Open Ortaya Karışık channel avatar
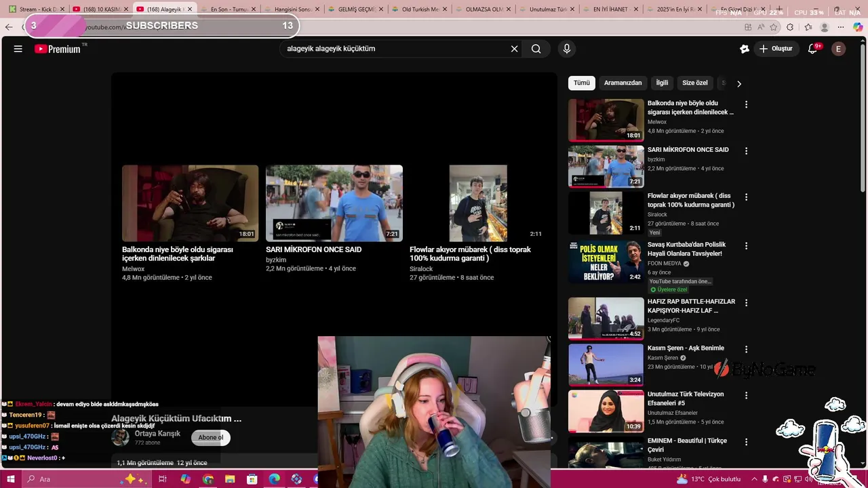This screenshot has height=488, width=868. [120, 437]
